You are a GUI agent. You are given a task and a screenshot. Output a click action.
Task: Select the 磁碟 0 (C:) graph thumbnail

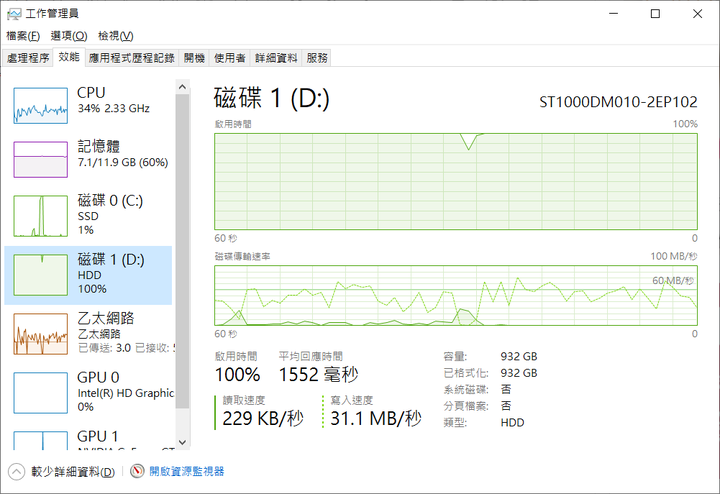point(40,216)
